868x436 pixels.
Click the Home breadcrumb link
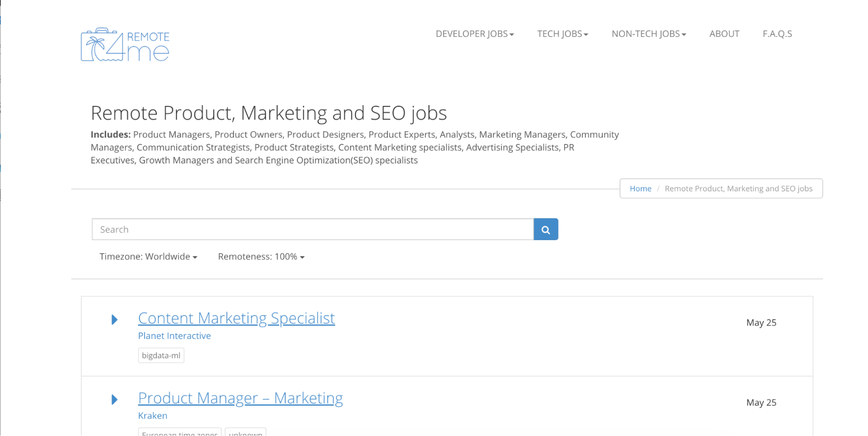(640, 189)
